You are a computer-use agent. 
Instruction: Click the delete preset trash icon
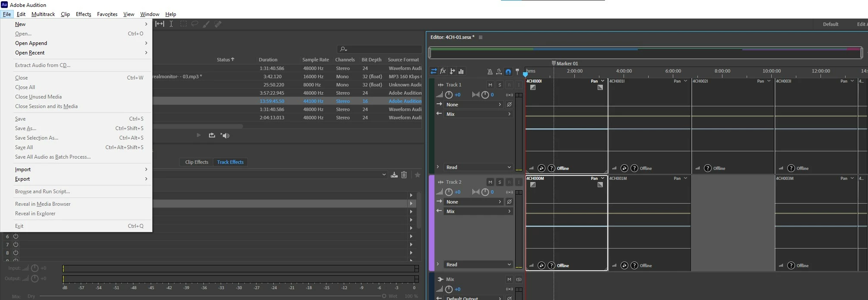coord(404,175)
